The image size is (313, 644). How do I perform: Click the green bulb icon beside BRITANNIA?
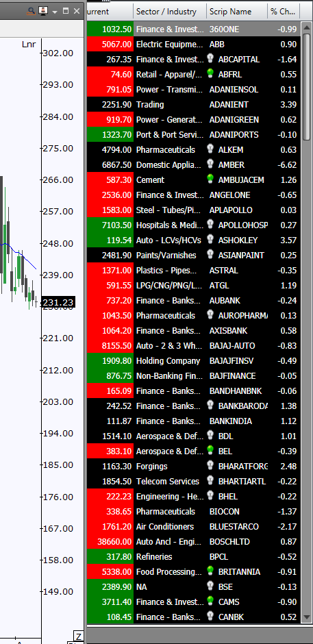click(210, 571)
